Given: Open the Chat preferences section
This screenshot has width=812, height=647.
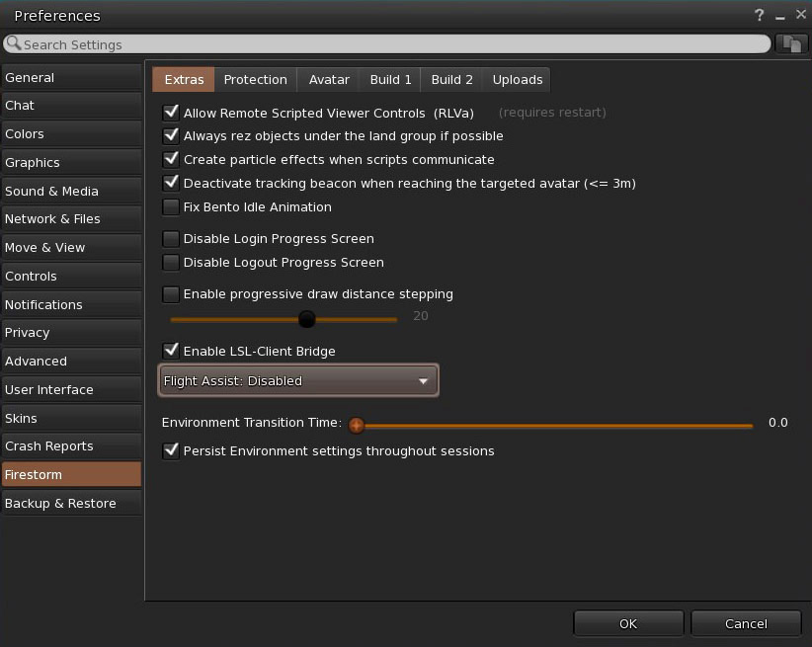Looking at the screenshot, I should [x=71, y=106].
